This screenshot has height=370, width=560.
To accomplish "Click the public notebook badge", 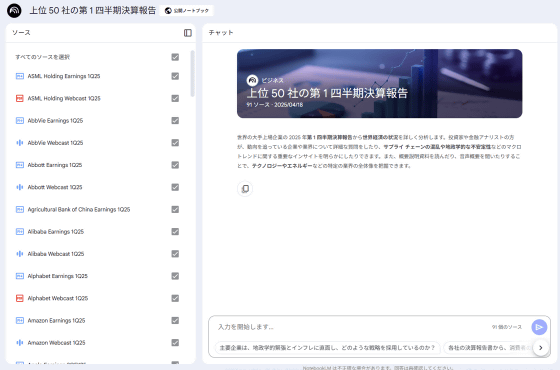I will tap(187, 11).
